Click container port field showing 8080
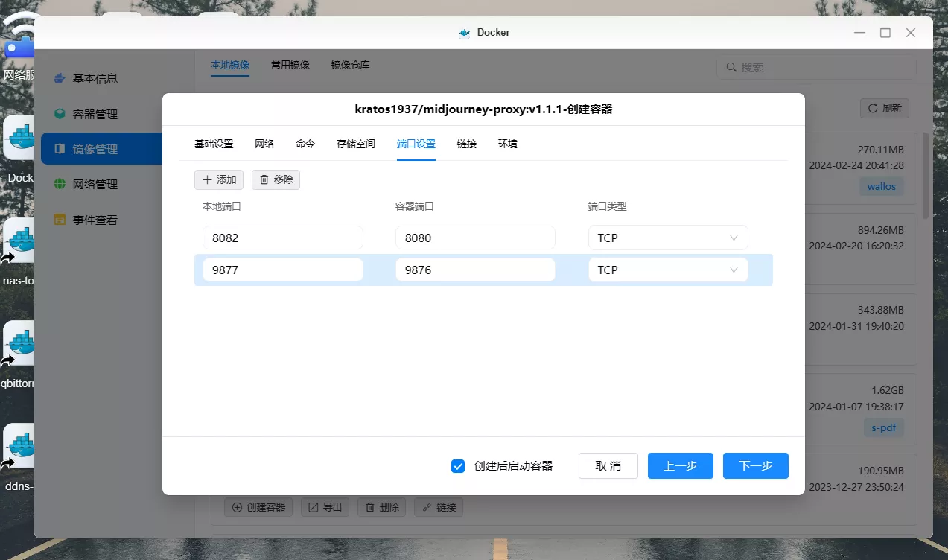Image resolution: width=948 pixels, height=560 pixels. [x=475, y=238]
